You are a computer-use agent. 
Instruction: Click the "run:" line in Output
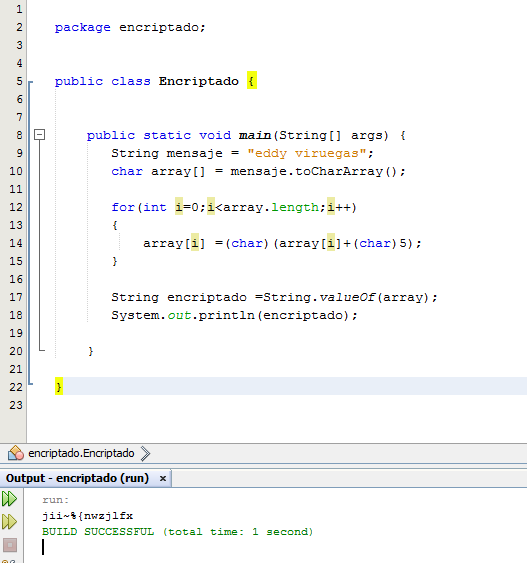coord(55,500)
